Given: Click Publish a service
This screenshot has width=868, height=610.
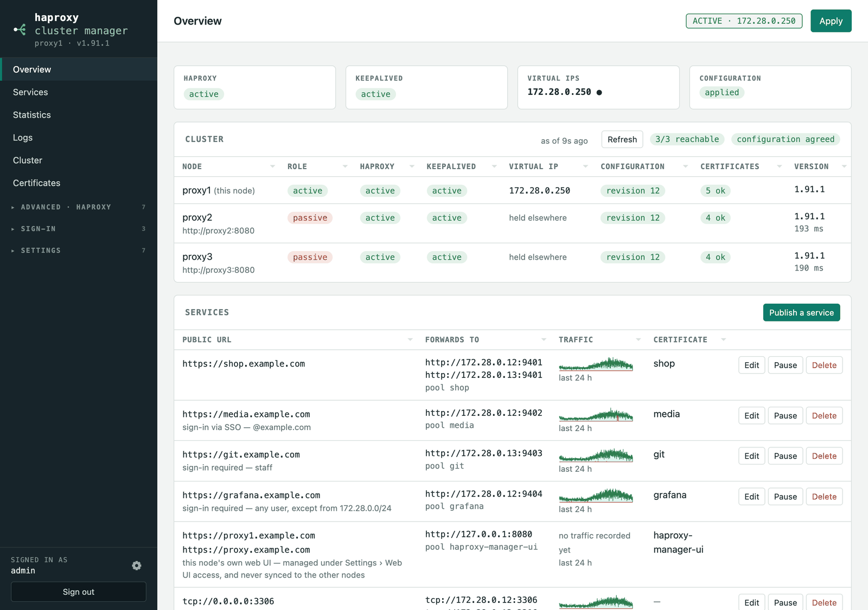Looking at the screenshot, I should click(801, 312).
